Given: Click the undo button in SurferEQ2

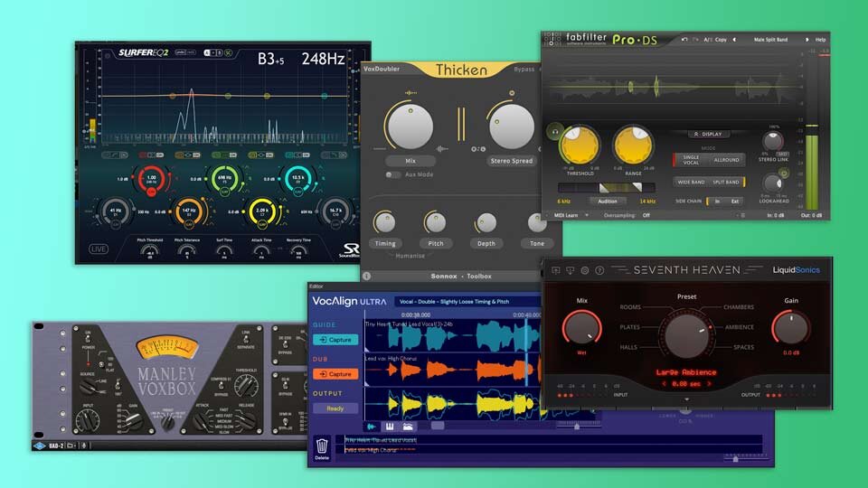Looking at the screenshot, I should [180, 52].
